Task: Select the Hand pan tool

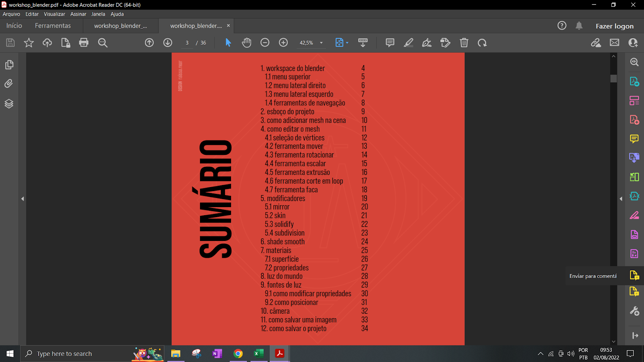Action: (x=246, y=43)
